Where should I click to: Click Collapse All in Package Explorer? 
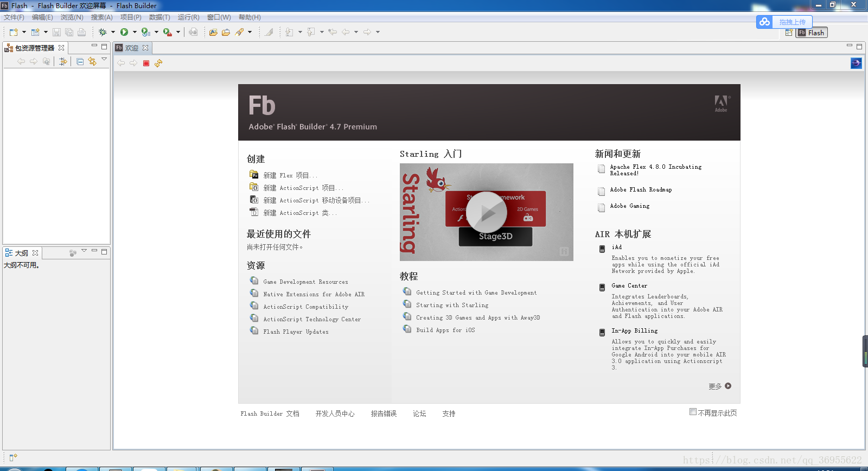tap(80, 61)
